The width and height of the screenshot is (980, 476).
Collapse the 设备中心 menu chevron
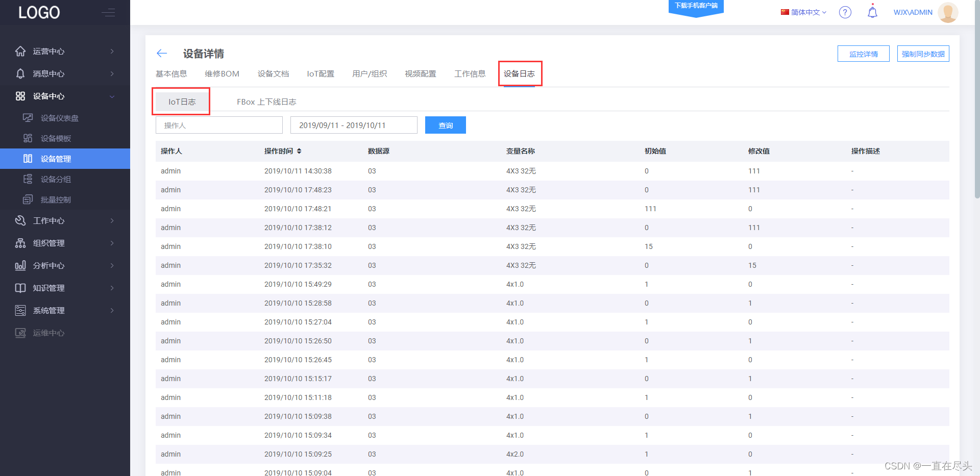[112, 96]
